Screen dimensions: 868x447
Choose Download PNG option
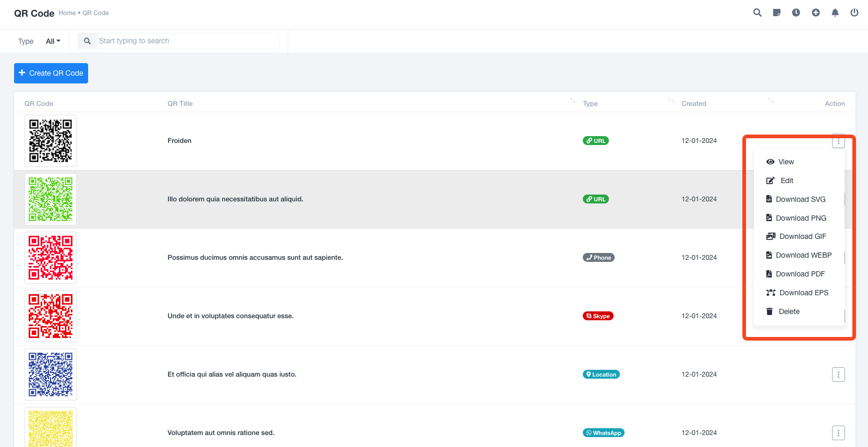(x=799, y=218)
